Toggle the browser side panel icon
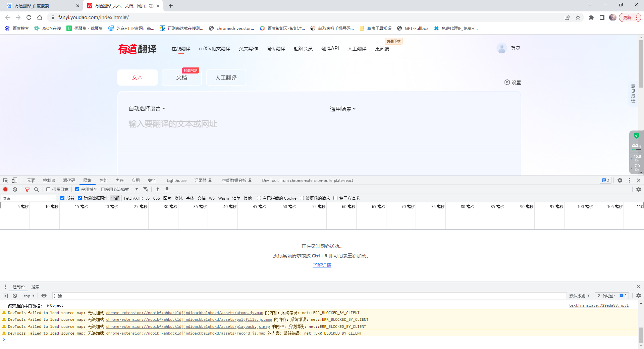The width and height of the screenshot is (644, 349). tap(602, 17)
